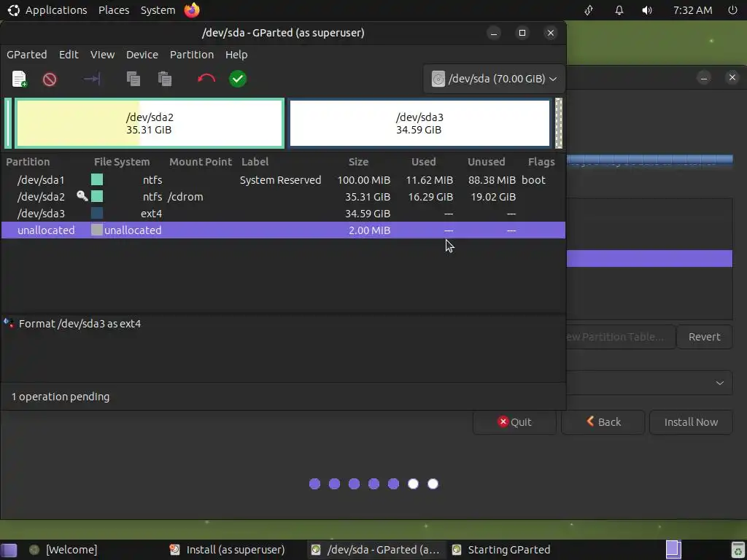Click the dark blue ext4 swatch of /dev/sda3
The image size is (747, 560).
click(x=97, y=213)
